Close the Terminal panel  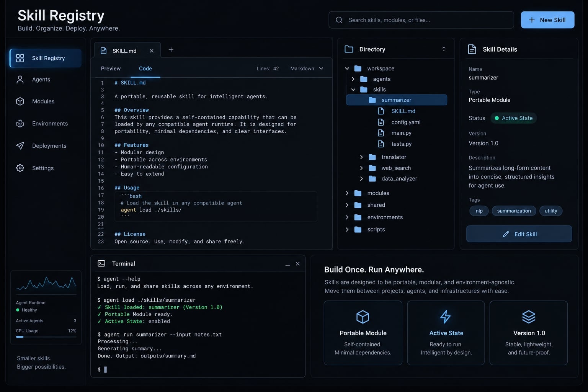(x=298, y=264)
